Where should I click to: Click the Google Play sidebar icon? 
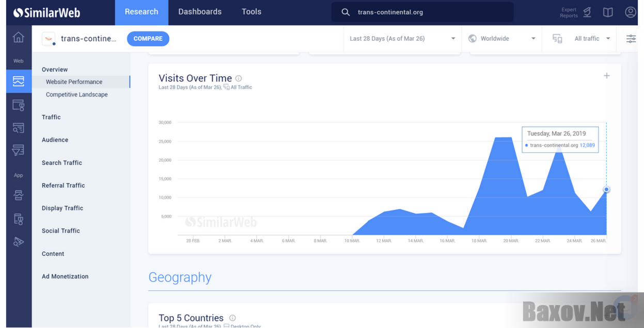click(19, 242)
